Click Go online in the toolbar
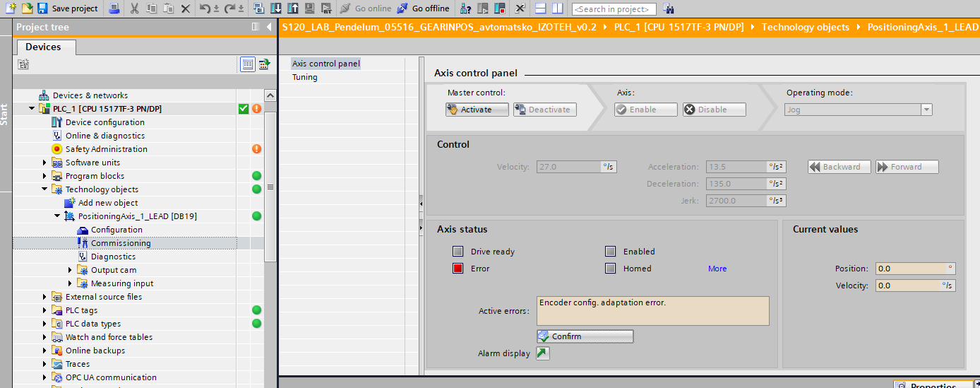The image size is (980, 388). (365, 8)
